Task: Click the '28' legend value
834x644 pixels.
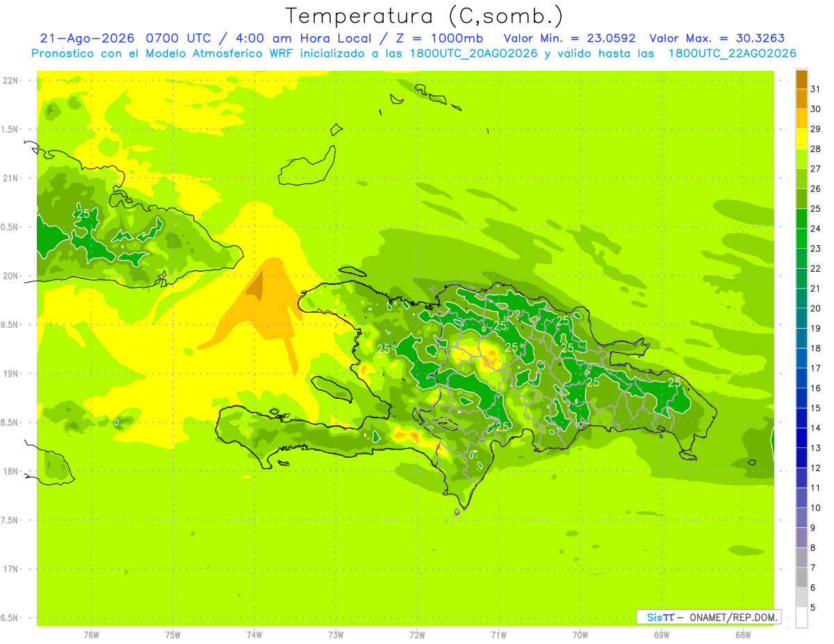Action: click(x=816, y=149)
